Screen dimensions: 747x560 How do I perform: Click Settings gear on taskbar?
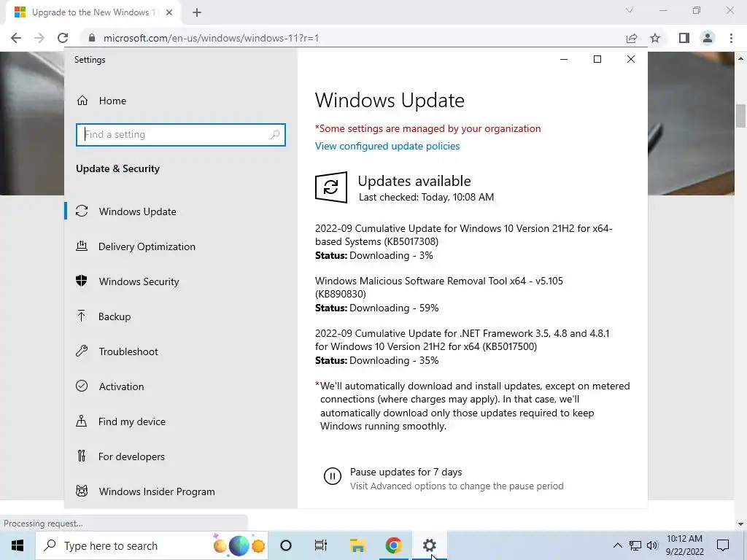click(429, 545)
